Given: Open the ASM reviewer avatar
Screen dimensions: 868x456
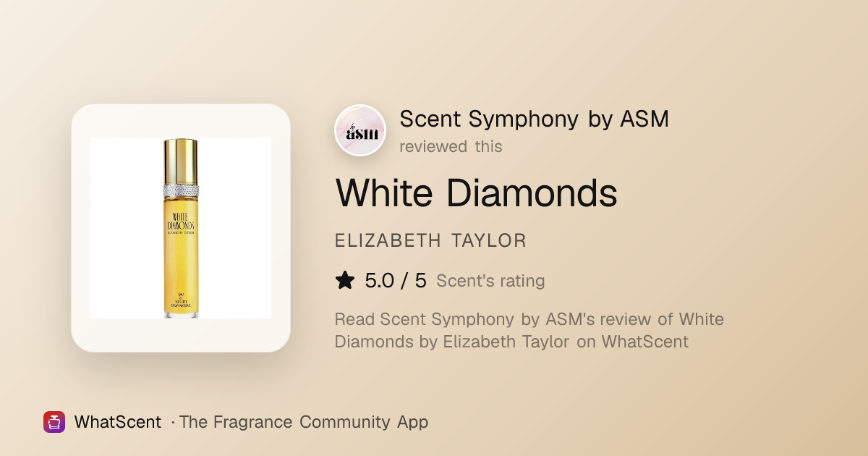Looking at the screenshot, I should point(360,130).
